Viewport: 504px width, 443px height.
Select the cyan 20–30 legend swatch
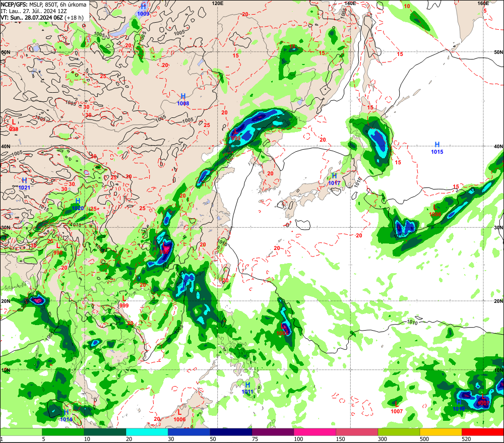tap(147, 432)
